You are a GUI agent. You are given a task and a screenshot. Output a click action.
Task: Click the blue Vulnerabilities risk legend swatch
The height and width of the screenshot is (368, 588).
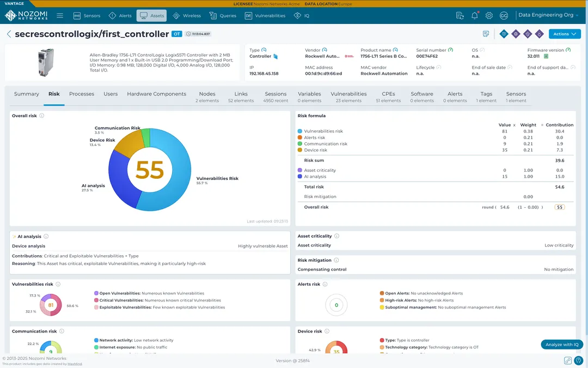[x=299, y=131]
